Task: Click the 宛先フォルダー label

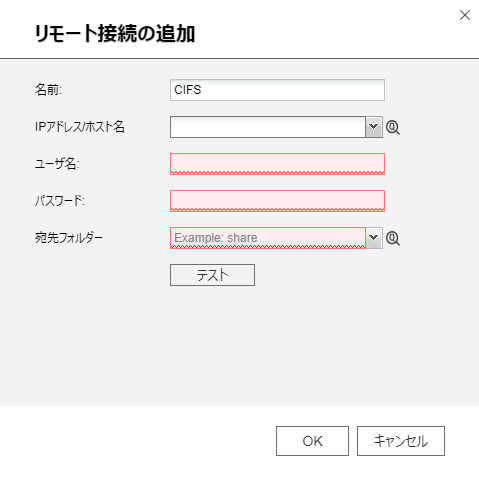Action: tap(69, 238)
